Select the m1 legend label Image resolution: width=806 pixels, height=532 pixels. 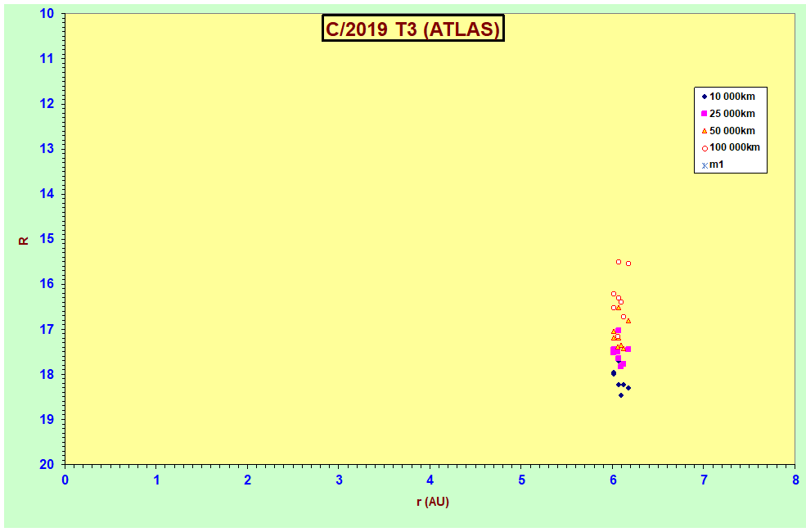[x=717, y=165]
